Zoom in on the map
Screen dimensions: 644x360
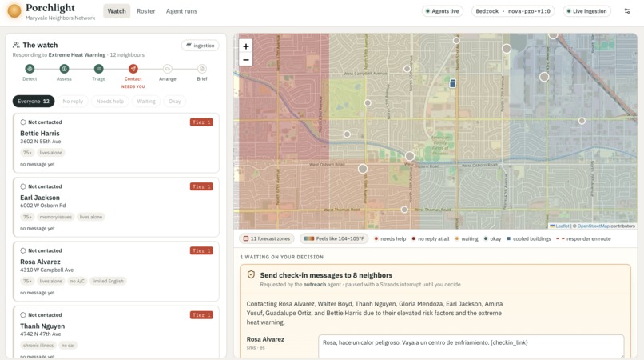coord(245,46)
